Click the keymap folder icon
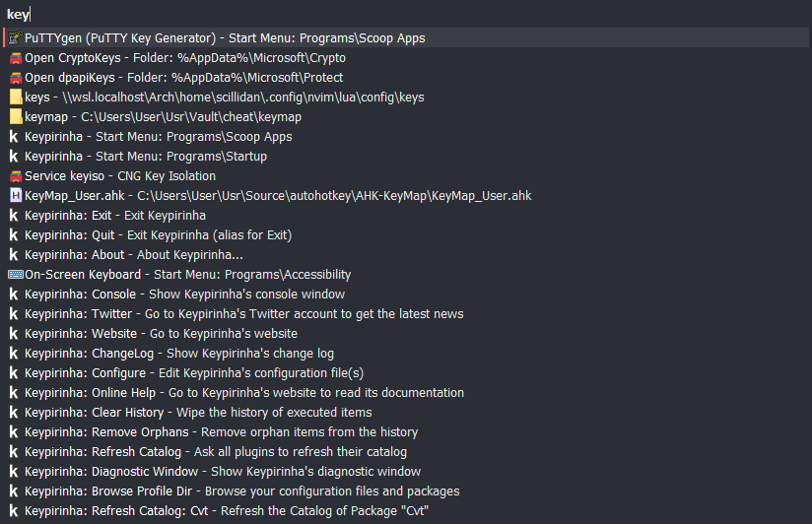812x524 pixels. [16, 117]
